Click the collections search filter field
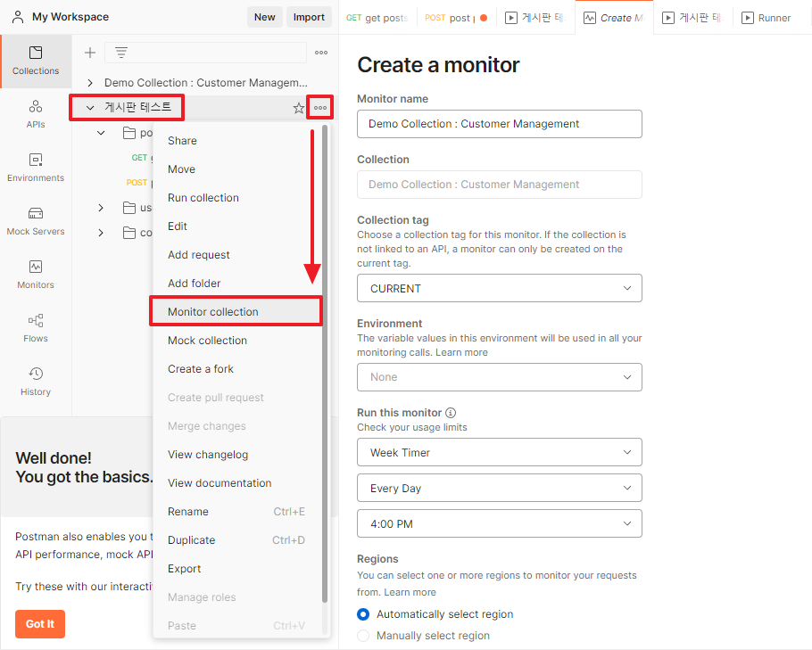Screen dimensions: 812x650 click(205, 53)
